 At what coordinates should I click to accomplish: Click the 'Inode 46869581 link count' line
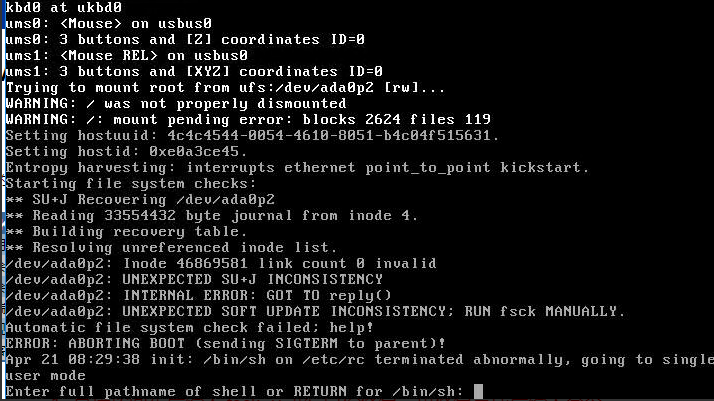coord(221,263)
